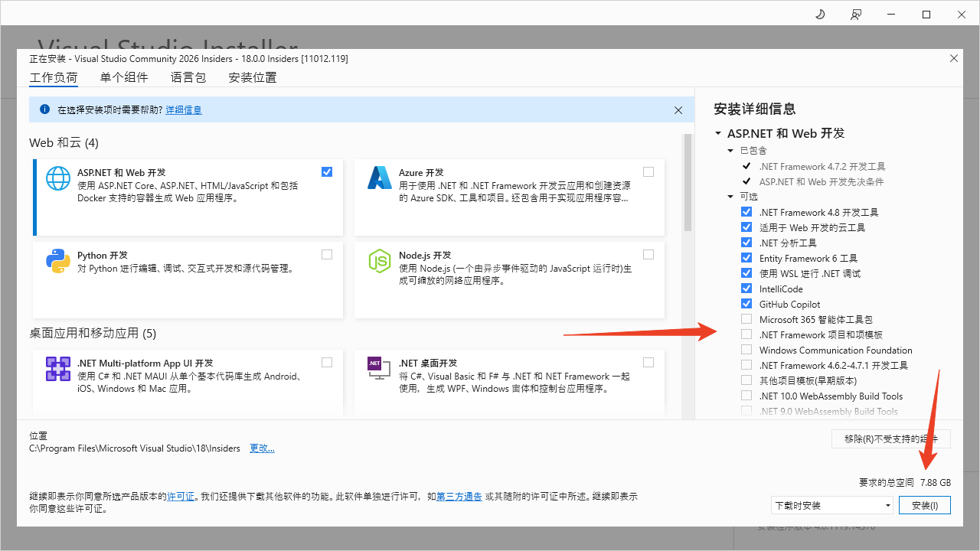The image size is (980, 551).
Task: Click the install path C:\Program Files text
Action: (x=135, y=448)
